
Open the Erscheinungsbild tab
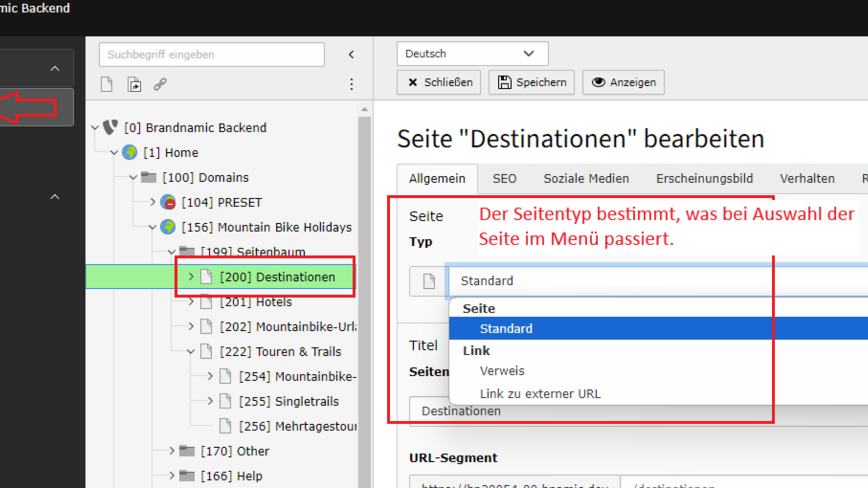pos(704,178)
